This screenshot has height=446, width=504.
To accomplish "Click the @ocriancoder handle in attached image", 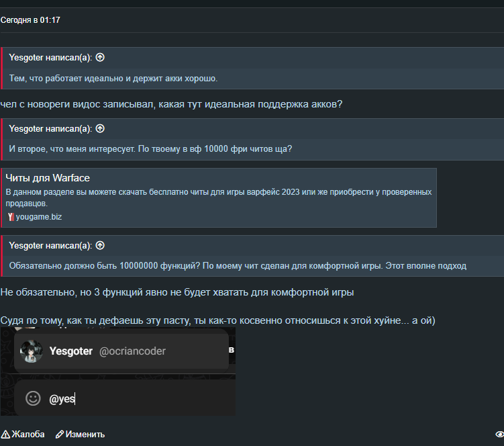I will tap(132, 351).
